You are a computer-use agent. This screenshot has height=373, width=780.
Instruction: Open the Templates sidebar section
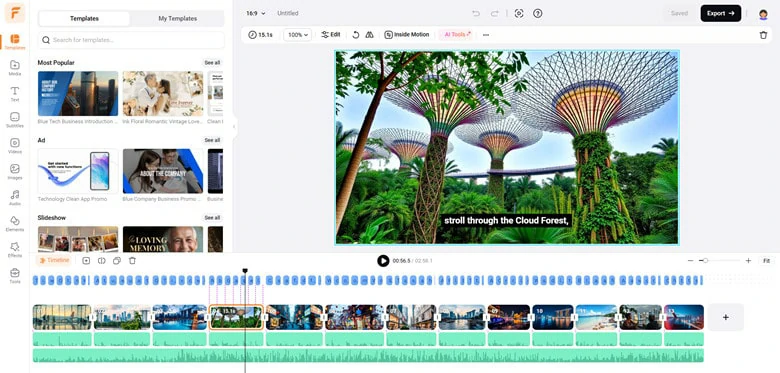point(14,42)
